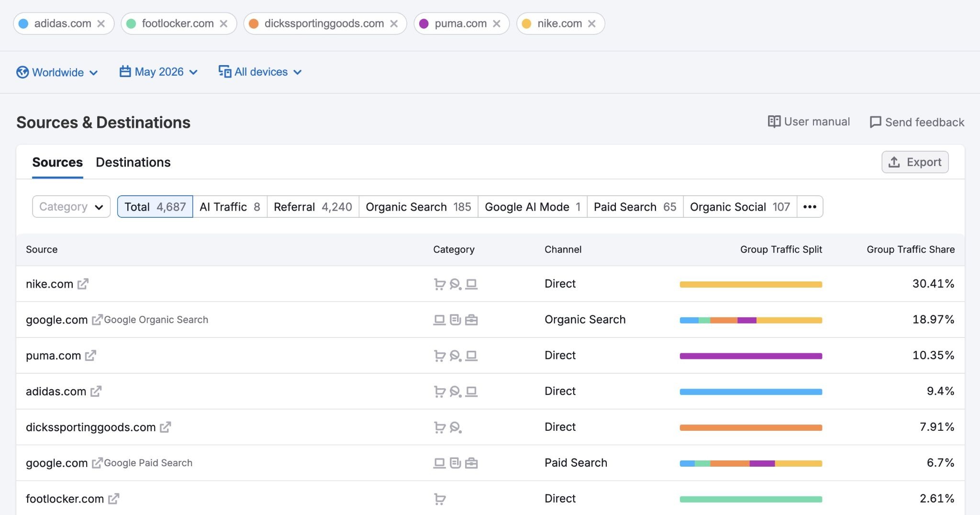The height and width of the screenshot is (515, 980).
Task: Click newspaper icon in Google Organic Search row
Action: tap(456, 320)
